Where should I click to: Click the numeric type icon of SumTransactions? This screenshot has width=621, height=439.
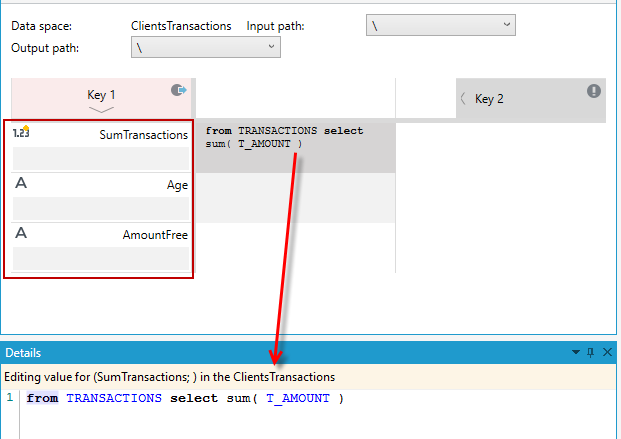[x=21, y=132]
